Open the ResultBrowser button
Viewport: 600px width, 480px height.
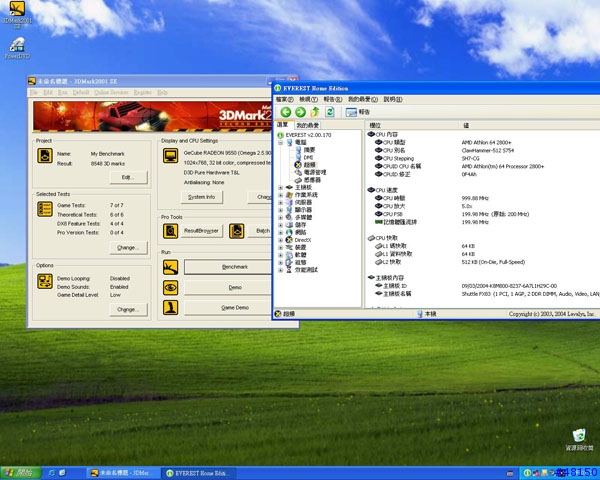coord(202,231)
